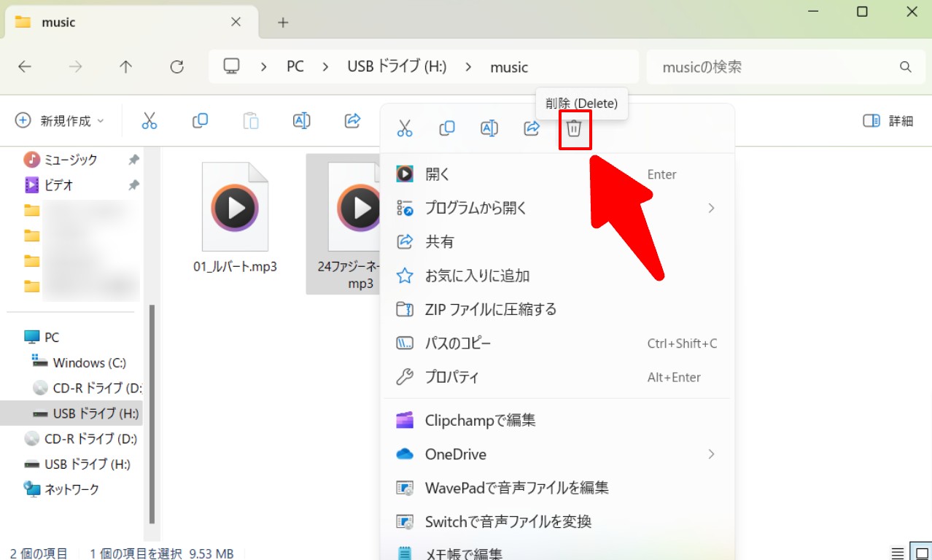This screenshot has width=932, height=560.
Task: Click the Cut scissors icon in context menu
Action: pyautogui.click(x=405, y=129)
